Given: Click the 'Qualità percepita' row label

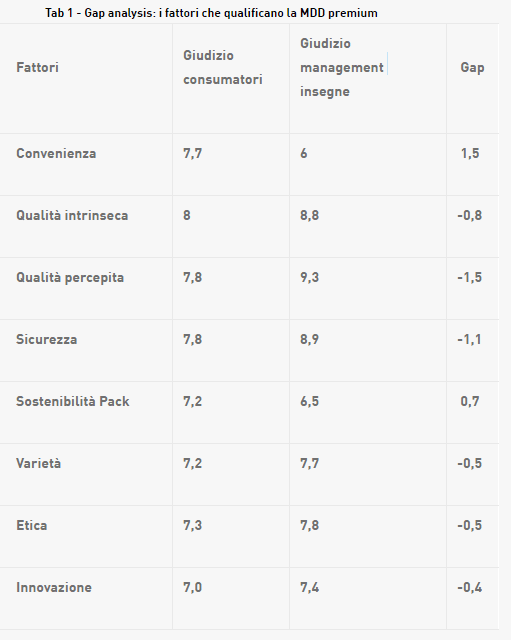Looking at the screenshot, I should point(70,278).
